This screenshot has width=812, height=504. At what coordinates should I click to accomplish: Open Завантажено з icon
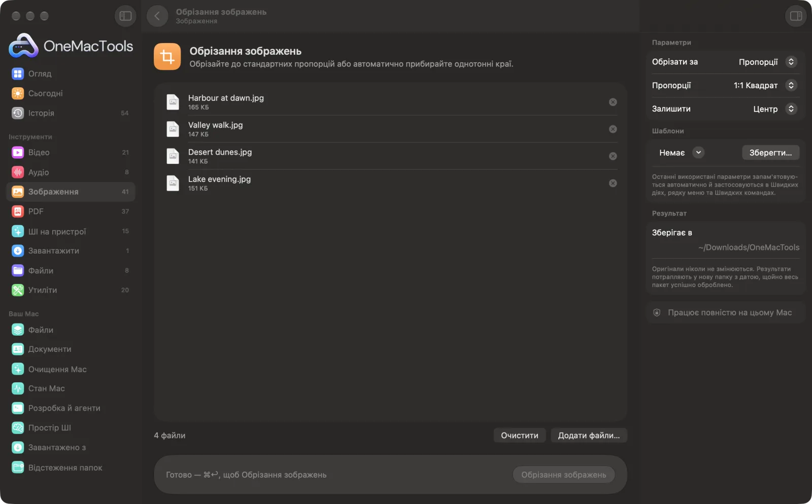(18, 447)
